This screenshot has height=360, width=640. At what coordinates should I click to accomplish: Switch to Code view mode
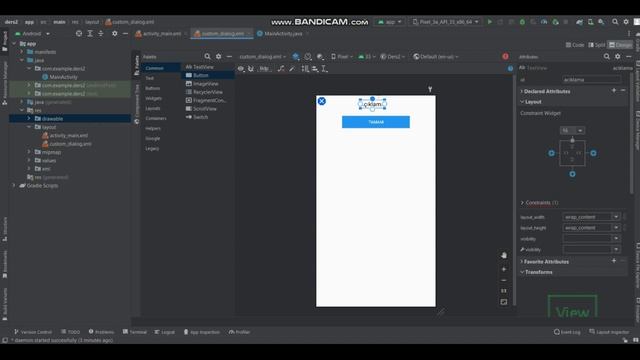click(575, 45)
